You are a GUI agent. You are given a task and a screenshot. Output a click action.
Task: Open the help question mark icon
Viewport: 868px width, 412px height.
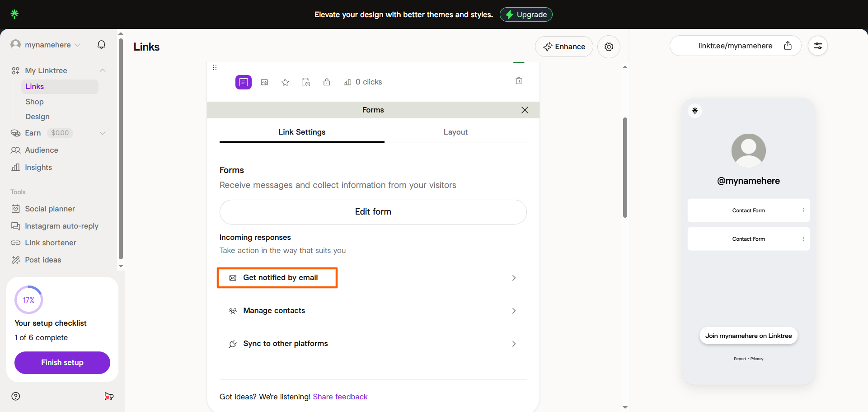click(16, 396)
